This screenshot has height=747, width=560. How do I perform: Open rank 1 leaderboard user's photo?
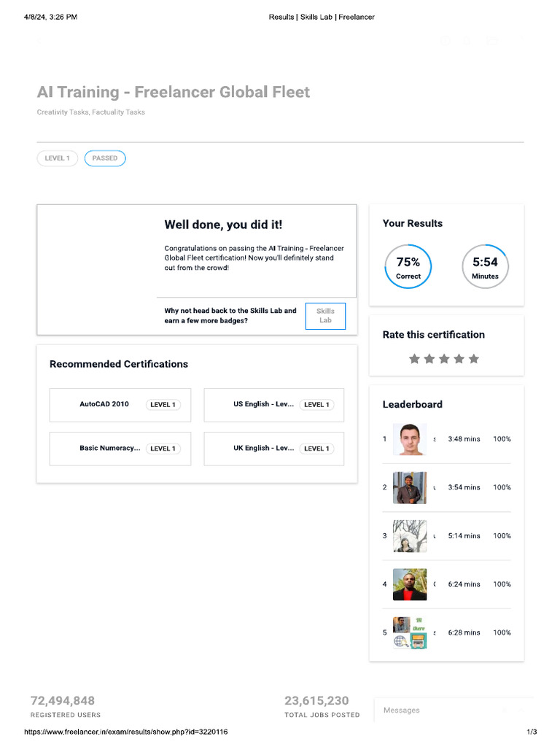[x=409, y=439]
